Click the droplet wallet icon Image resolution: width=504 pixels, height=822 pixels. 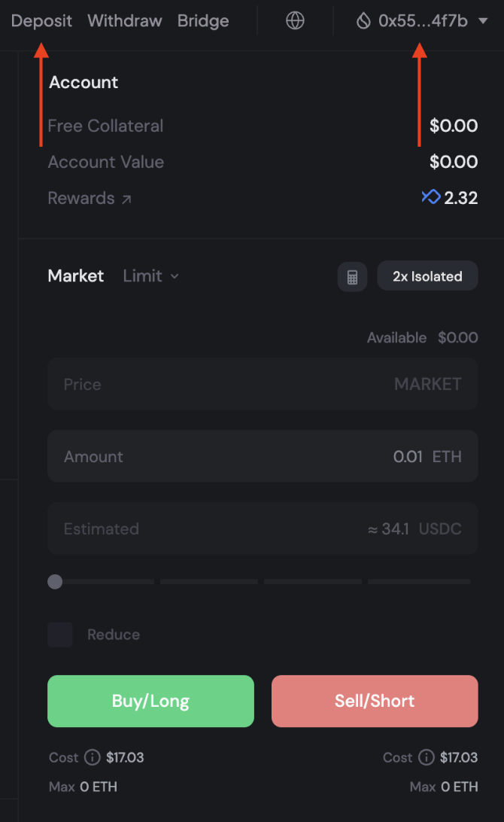tap(363, 21)
